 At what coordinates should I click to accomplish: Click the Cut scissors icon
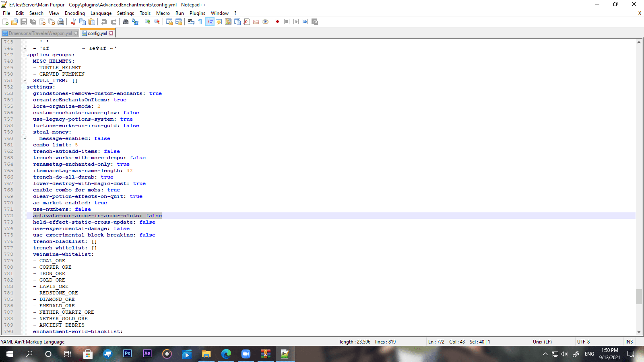click(x=73, y=22)
